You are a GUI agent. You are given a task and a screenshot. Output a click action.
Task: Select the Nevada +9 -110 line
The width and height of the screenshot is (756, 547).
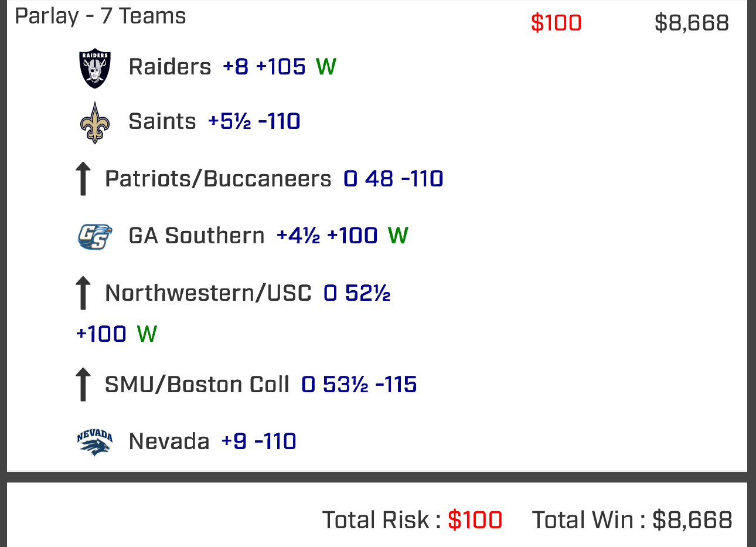pyautogui.click(x=258, y=441)
